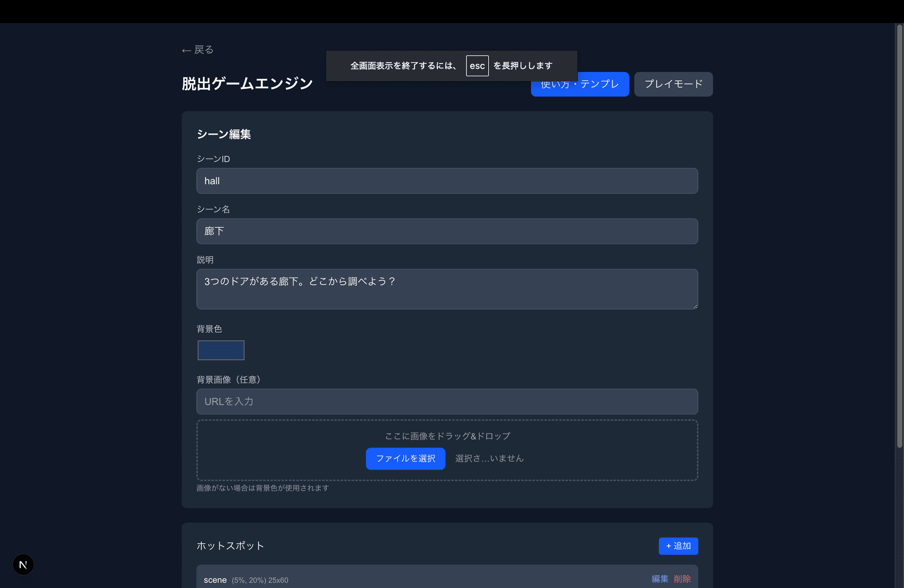Click the description textarea resize handle
904x588 pixels.
point(695,306)
